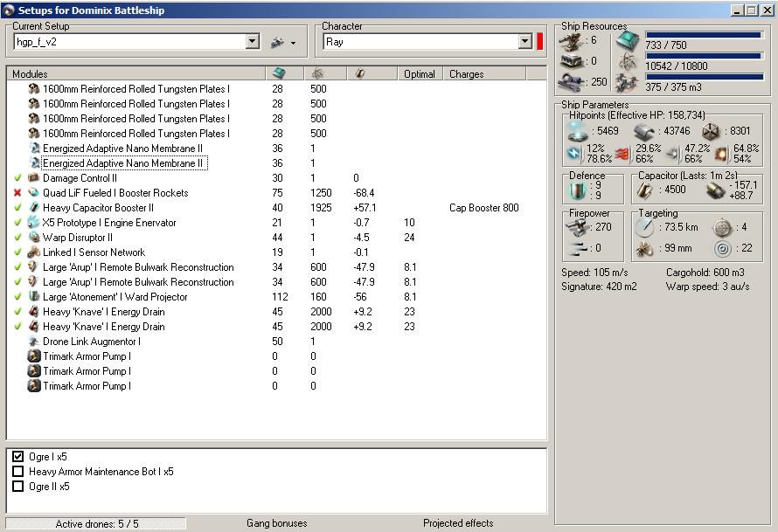The image size is (778, 532).
Task: Toggle Warp Disruptor II active state
Action: [17, 237]
